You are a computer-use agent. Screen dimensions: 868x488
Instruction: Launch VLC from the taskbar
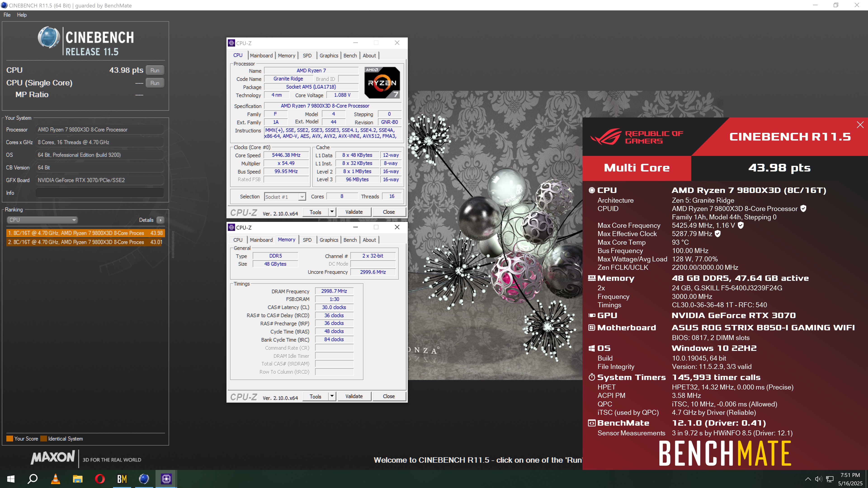(55, 479)
